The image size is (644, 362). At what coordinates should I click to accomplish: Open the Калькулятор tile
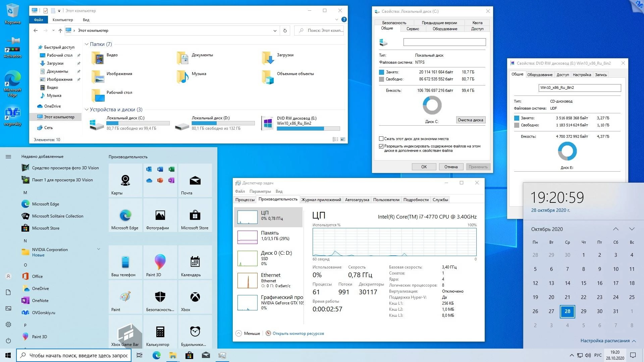pyautogui.click(x=160, y=332)
